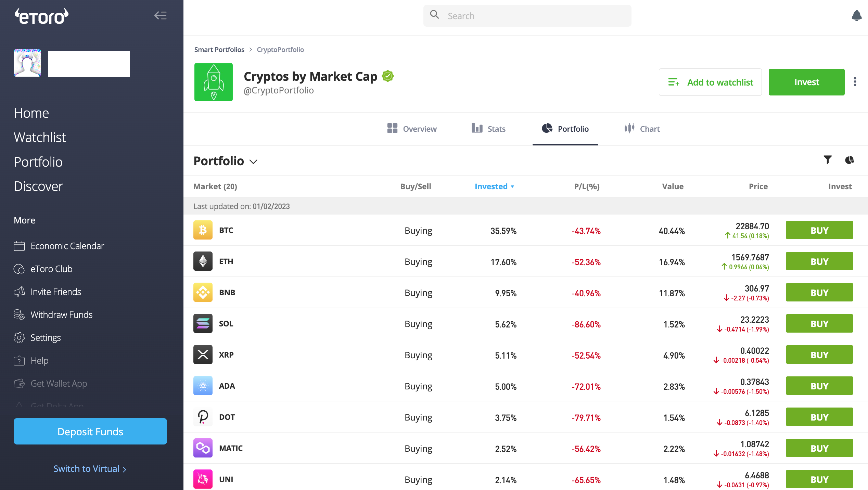This screenshot has width=868, height=490.
Task: Click the Economic Calendar icon
Action: tap(19, 246)
